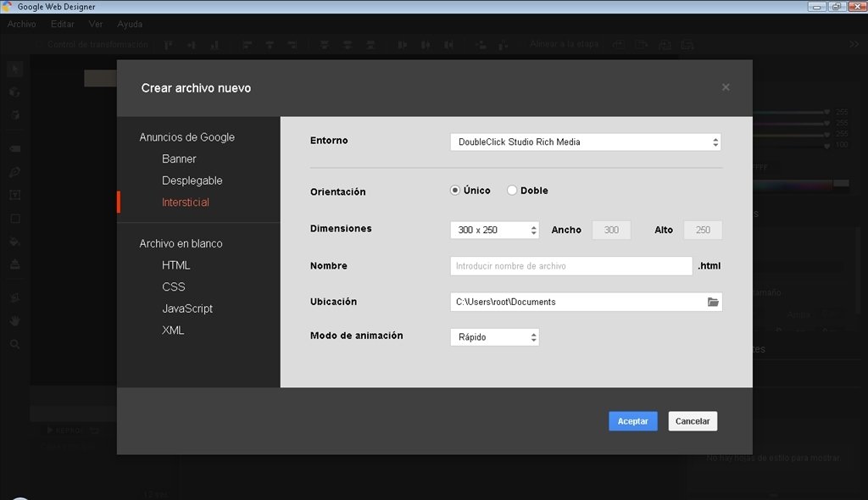Select the Ink bottle stroke tool
Image resolution: width=868 pixels, height=500 pixels.
click(15, 264)
